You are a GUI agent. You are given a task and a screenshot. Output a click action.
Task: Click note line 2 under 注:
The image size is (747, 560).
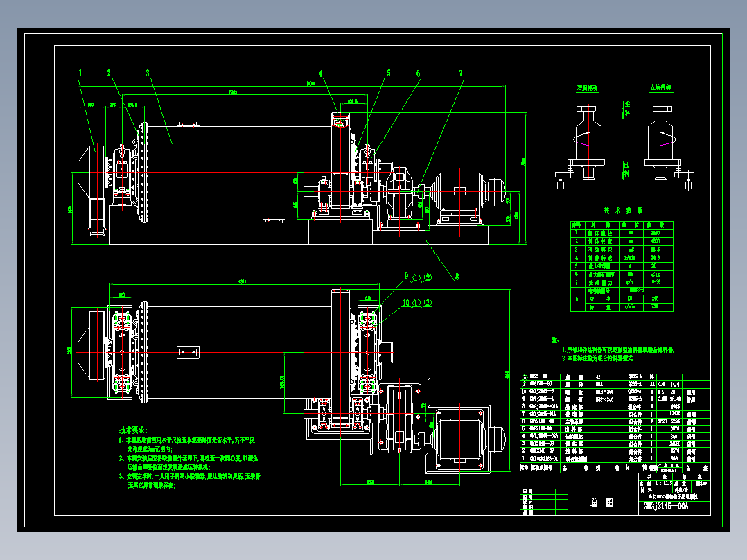pyautogui.click(x=598, y=358)
